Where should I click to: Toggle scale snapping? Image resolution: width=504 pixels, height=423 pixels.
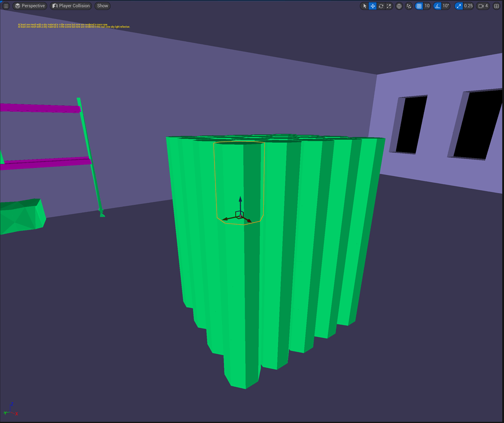(x=458, y=6)
